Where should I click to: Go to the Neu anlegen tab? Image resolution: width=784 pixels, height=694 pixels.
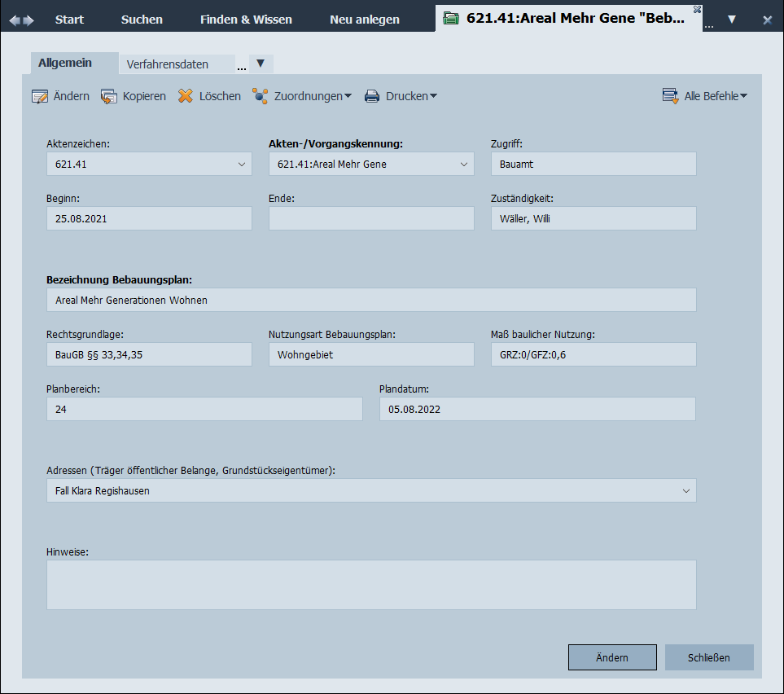tap(365, 20)
